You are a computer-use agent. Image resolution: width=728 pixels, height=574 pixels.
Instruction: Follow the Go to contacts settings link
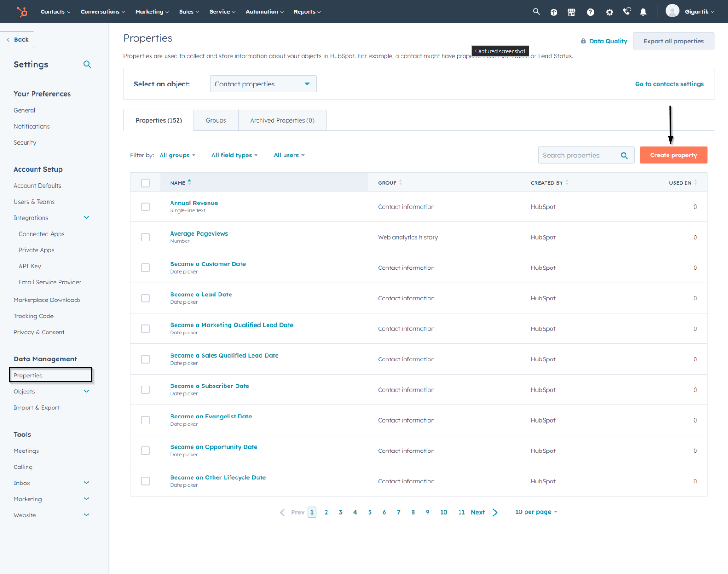click(x=669, y=84)
